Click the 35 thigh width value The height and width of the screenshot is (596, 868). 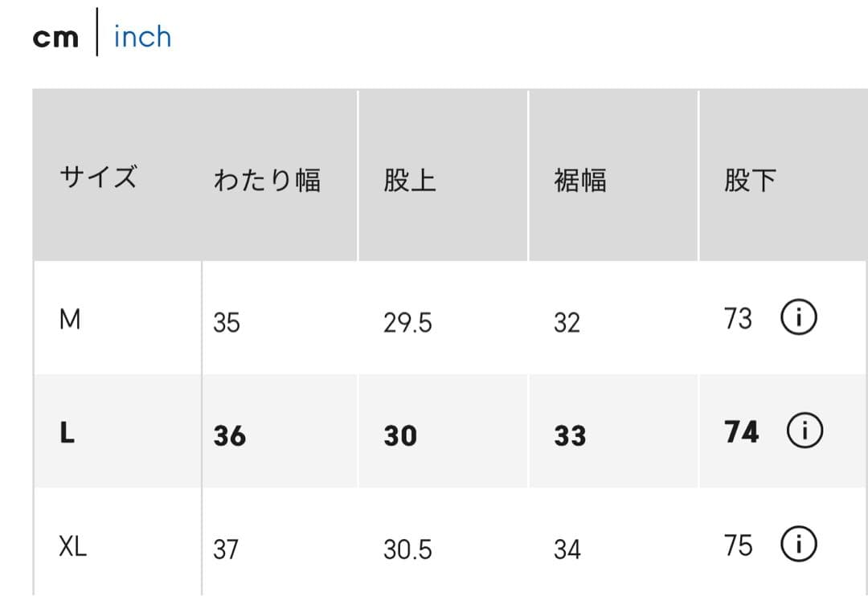(x=227, y=323)
